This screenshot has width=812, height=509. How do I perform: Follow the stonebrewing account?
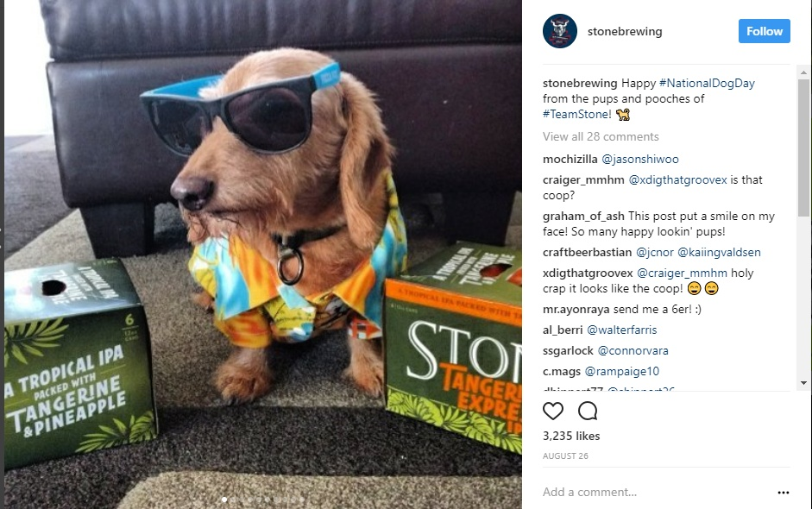point(764,31)
